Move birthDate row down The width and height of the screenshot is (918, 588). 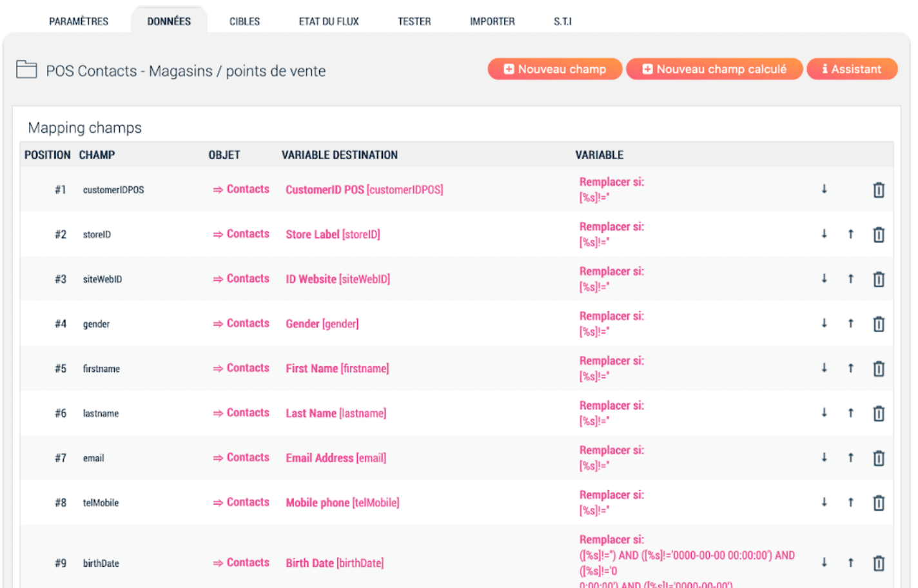pyautogui.click(x=824, y=562)
